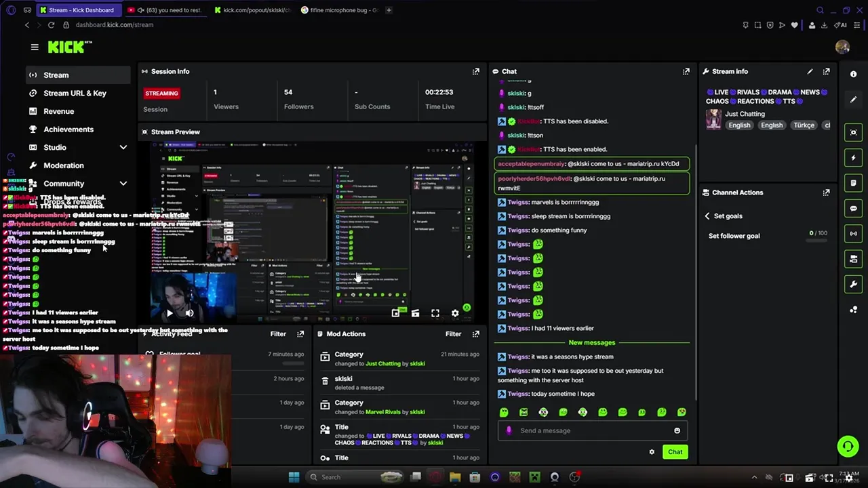Open Stream in the sidebar
868x488 pixels.
[x=79, y=75]
